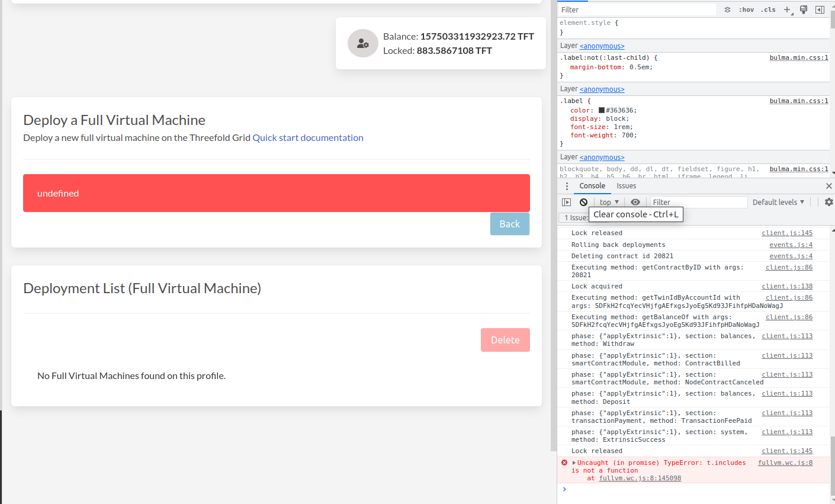
Task: Open the console settings gear
Action: pyautogui.click(x=828, y=201)
